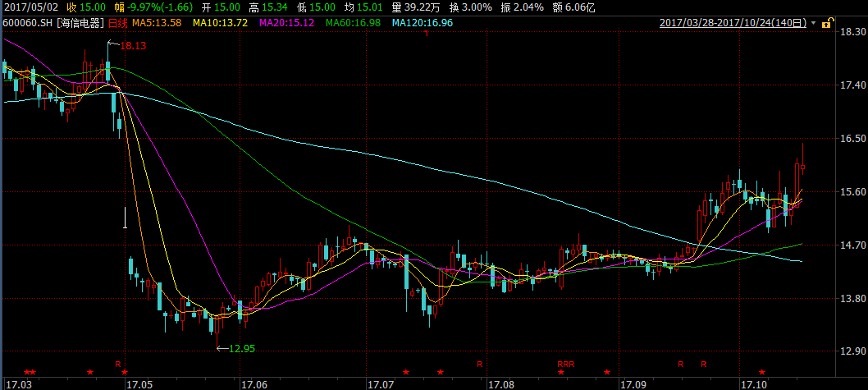
Task: Click the 15.60 price axis label
Action: 852,191
